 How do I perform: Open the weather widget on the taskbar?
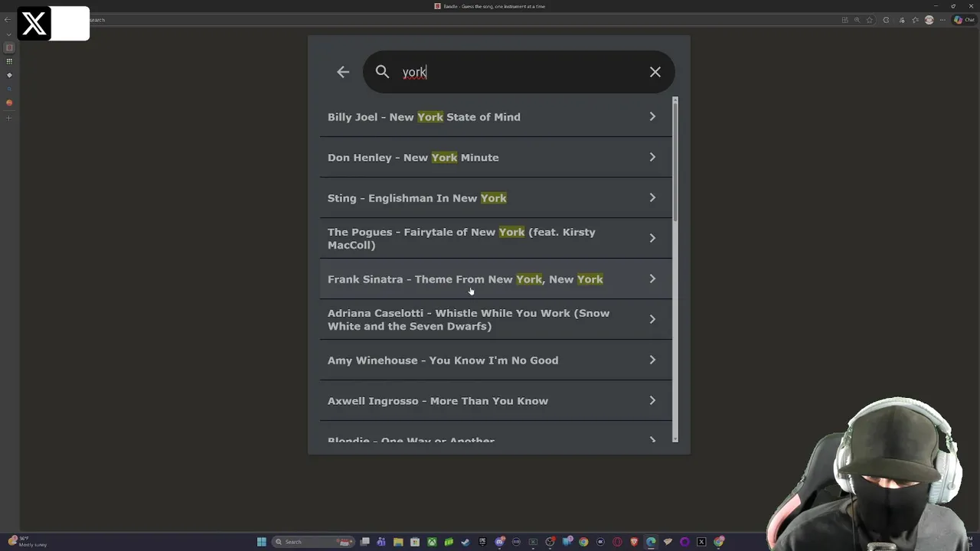point(27,541)
